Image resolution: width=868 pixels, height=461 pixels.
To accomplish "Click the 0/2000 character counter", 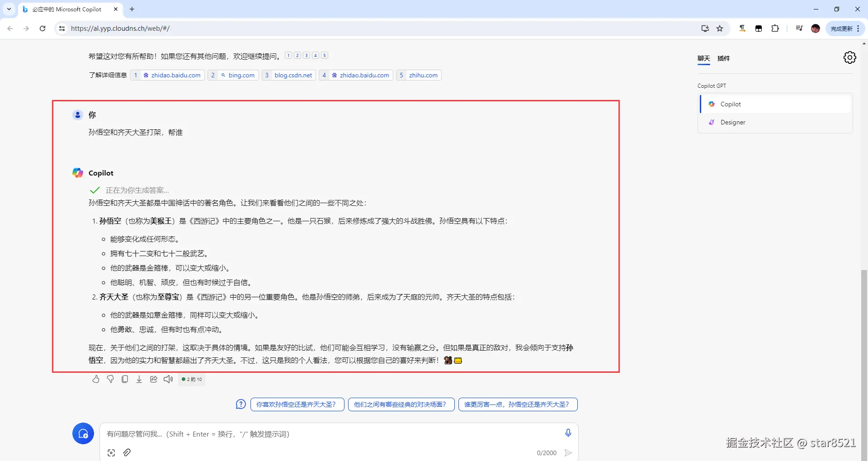I will pyautogui.click(x=547, y=453).
